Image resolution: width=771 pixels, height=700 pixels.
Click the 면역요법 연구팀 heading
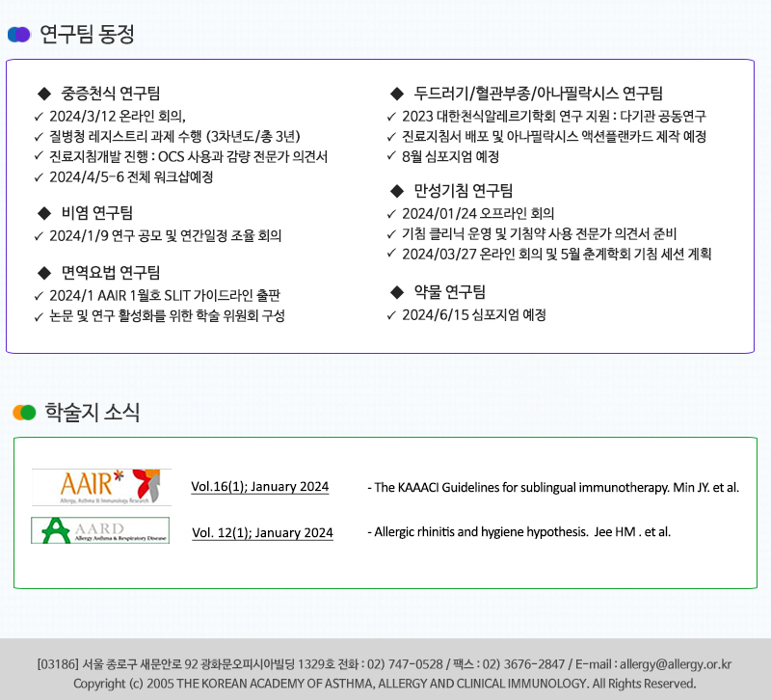pyautogui.click(x=111, y=272)
